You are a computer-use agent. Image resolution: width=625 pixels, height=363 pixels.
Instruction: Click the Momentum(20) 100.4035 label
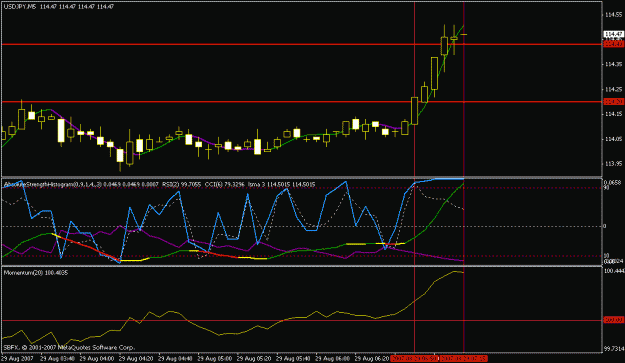35,273
